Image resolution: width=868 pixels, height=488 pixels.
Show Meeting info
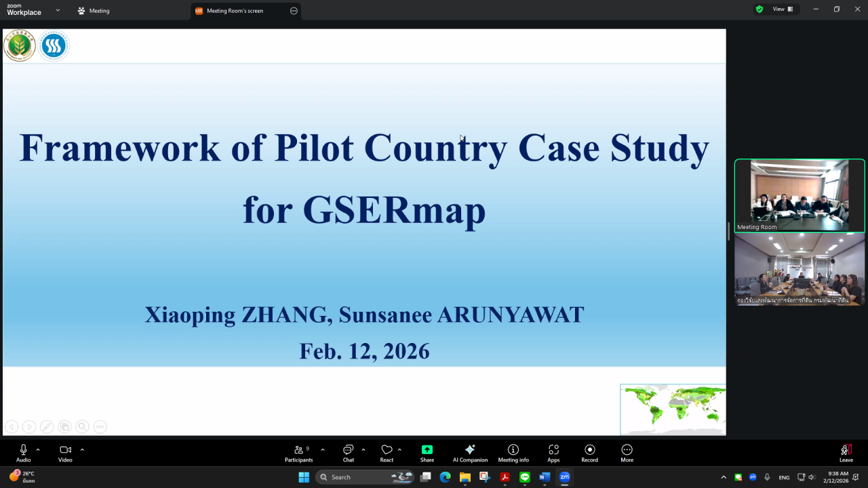(513, 453)
